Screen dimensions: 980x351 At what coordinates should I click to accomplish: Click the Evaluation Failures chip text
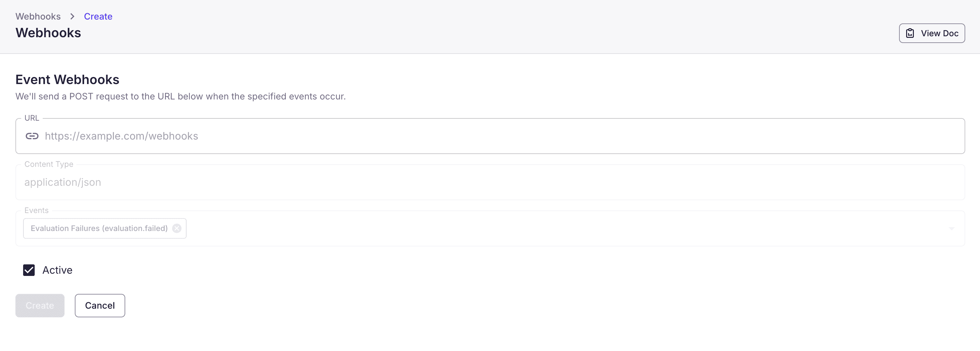(99, 228)
